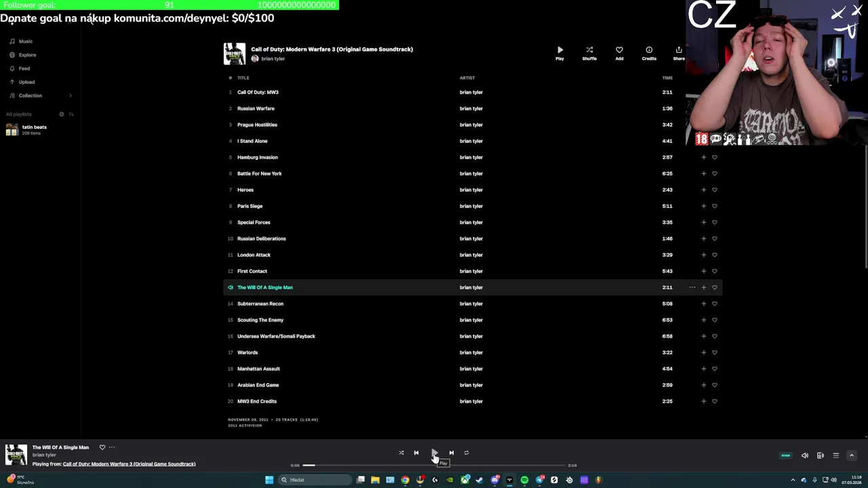The width and height of the screenshot is (868, 488).
Task: Click the album cover art thumbnail
Action: (235, 54)
